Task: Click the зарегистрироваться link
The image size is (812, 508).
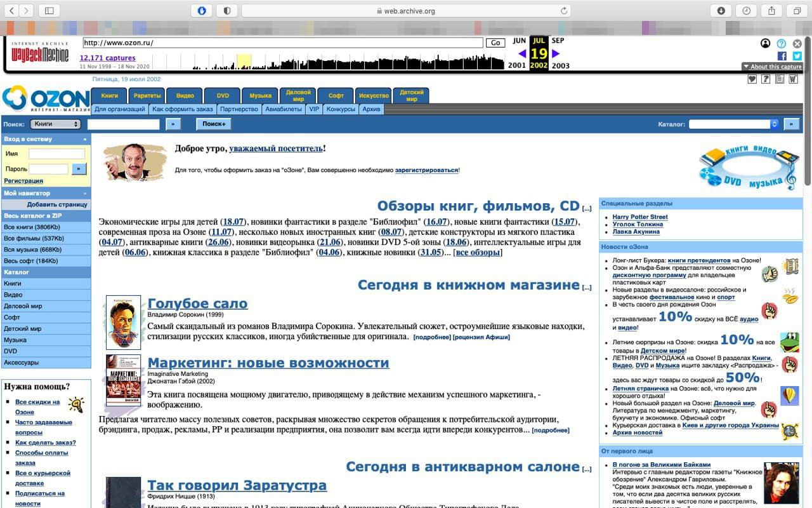Action: pos(426,170)
